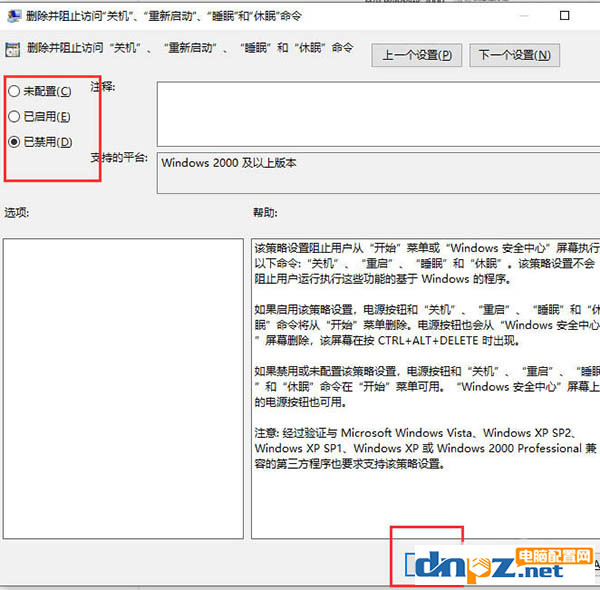The image size is (600, 590).
Task: Click the help note starting 注意: 经过验证
Action: (426, 448)
